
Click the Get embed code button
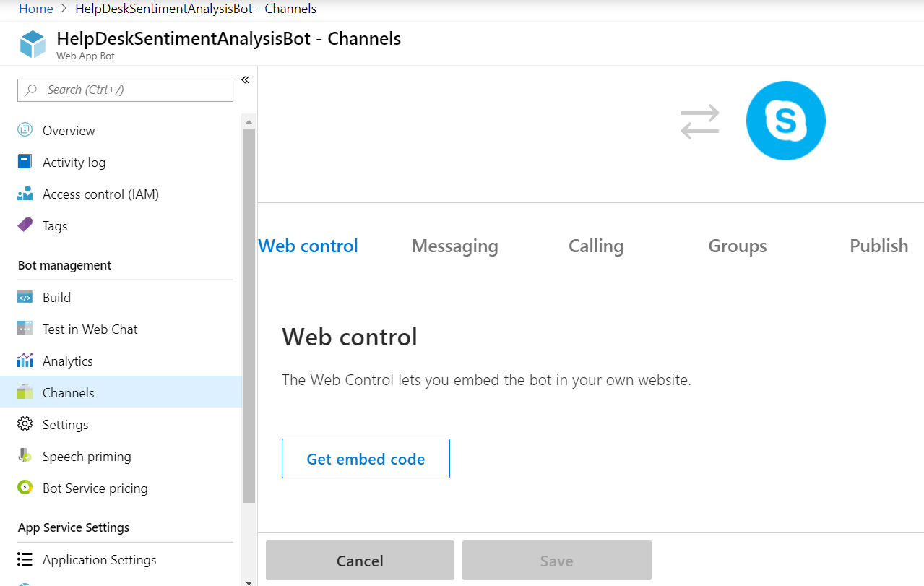pyautogui.click(x=366, y=458)
